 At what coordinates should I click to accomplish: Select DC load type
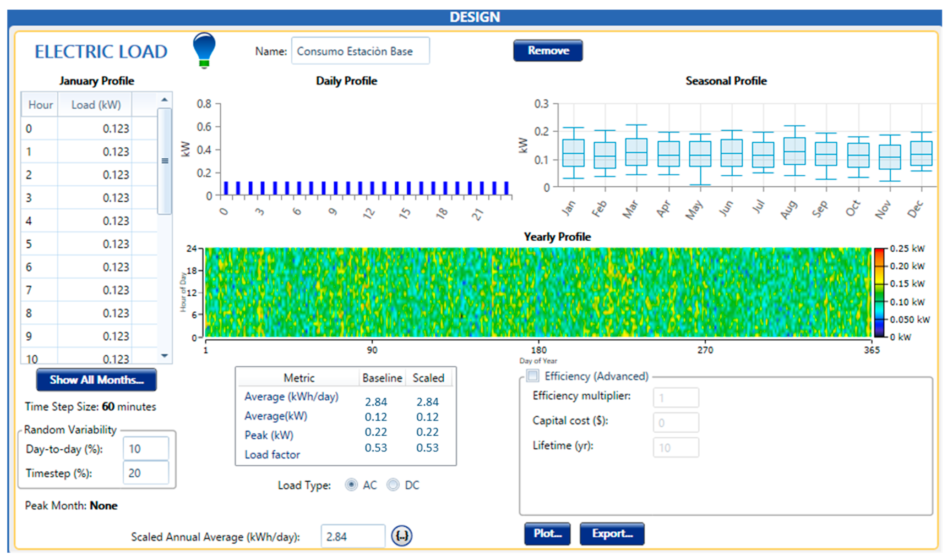pos(393,485)
